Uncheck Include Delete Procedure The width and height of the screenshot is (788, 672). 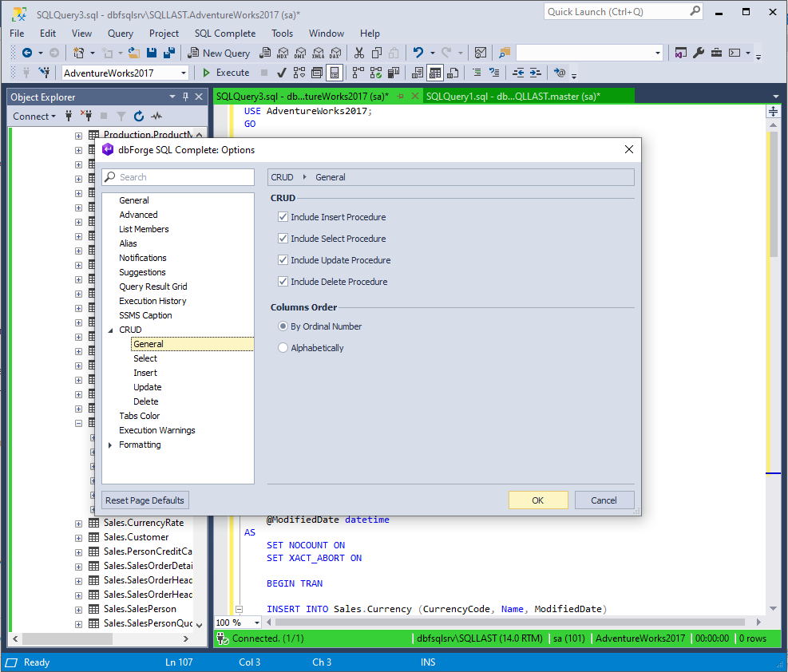click(283, 282)
